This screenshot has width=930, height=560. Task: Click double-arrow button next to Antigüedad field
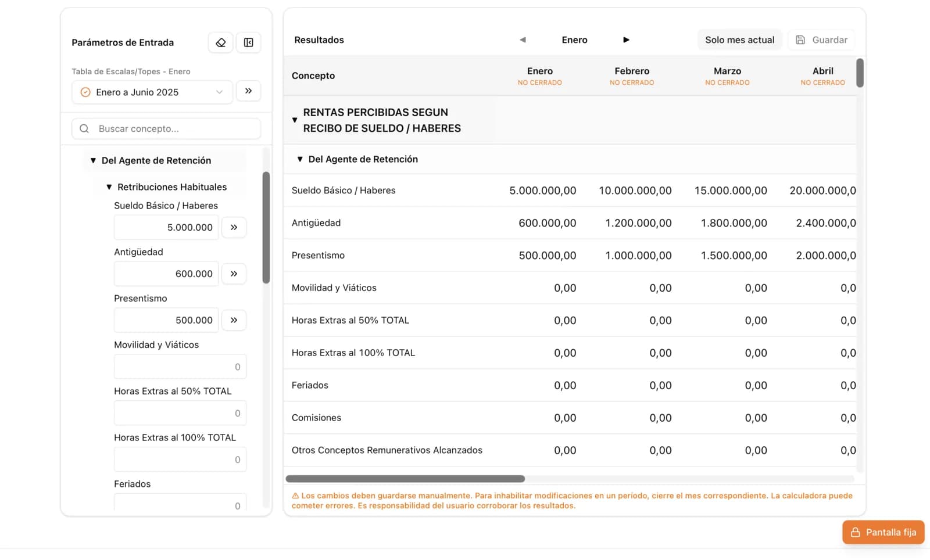234,274
